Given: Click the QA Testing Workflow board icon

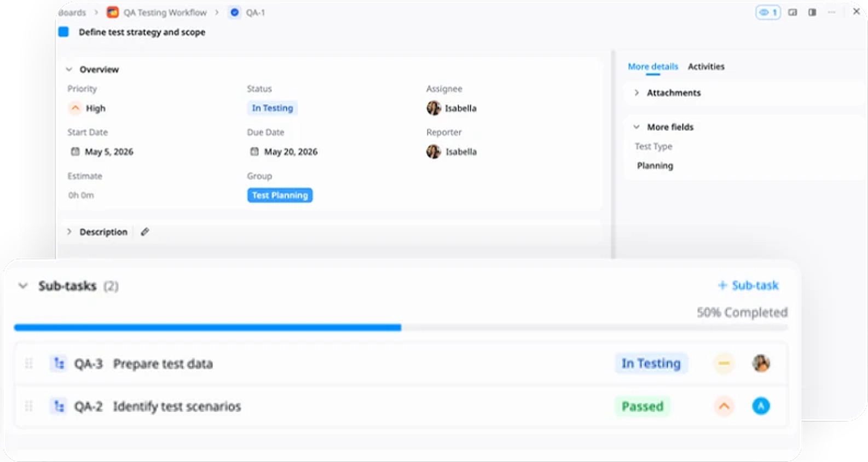Looking at the screenshot, I should click(x=113, y=12).
